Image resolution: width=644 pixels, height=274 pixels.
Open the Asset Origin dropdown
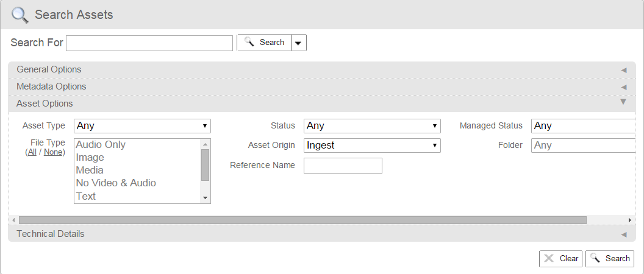(372, 146)
